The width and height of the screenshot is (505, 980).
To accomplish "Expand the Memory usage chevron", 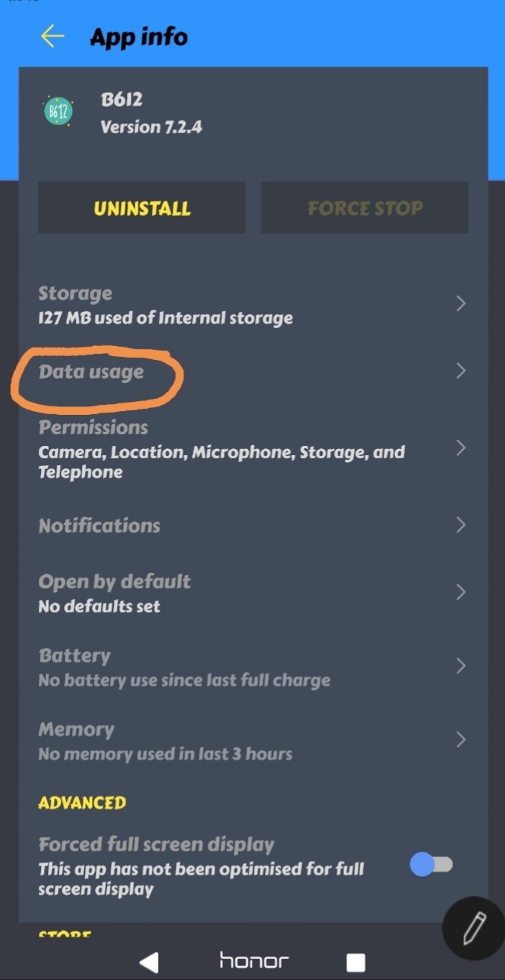I will pyautogui.click(x=462, y=740).
